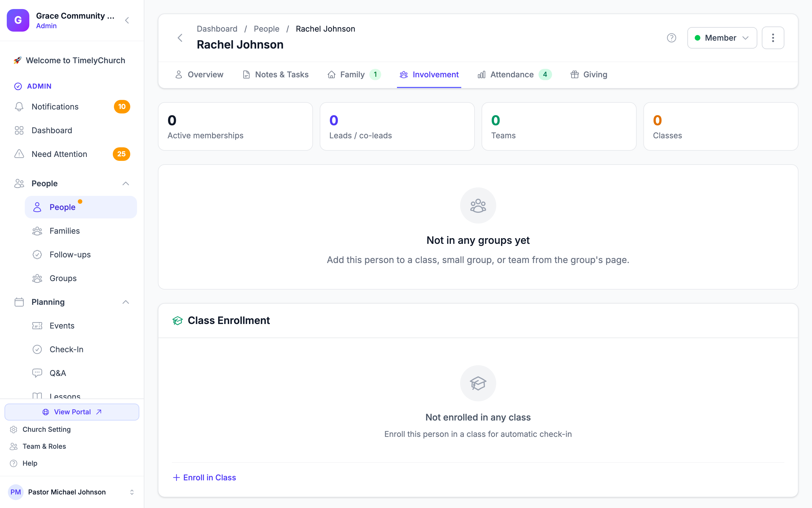812x508 pixels.
Task: Click the Team & Roles people icon
Action: (x=14, y=446)
